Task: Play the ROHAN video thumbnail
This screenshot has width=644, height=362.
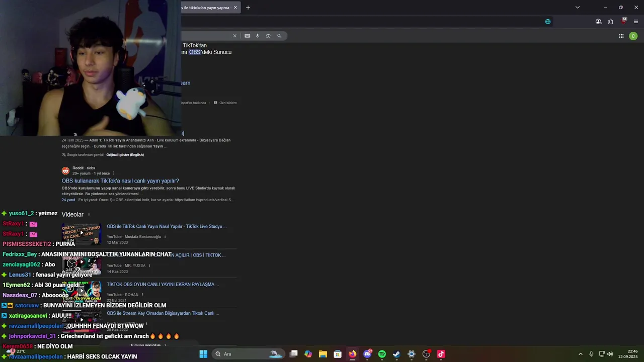Action: [x=82, y=292]
